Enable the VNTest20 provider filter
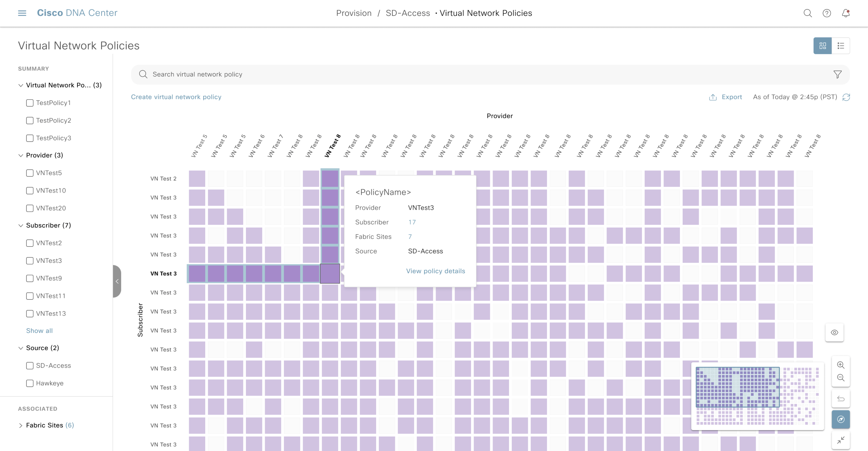The width and height of the screenshot is (868, 451). [x=30, y=208]
